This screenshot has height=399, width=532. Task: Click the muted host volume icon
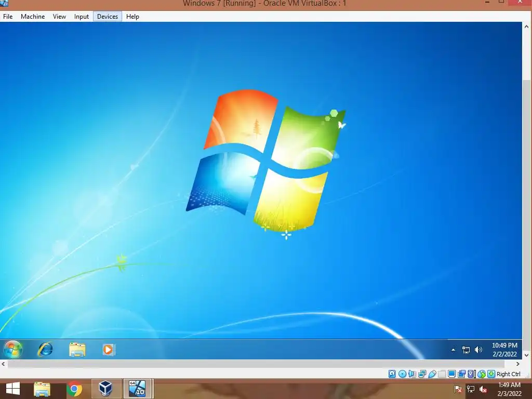(483, 389)
